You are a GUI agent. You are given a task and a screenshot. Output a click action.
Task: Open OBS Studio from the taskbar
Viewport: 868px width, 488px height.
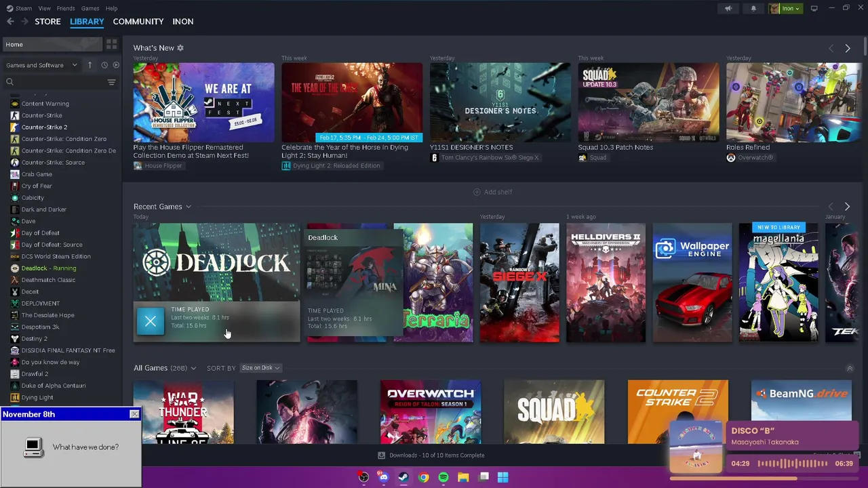click(x=363, y=477)
